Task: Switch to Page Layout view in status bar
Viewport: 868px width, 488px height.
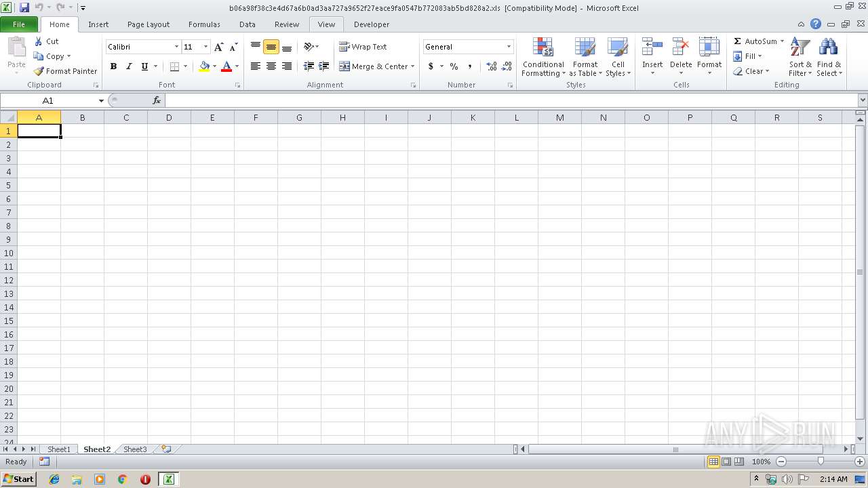Action: (726, 462)
